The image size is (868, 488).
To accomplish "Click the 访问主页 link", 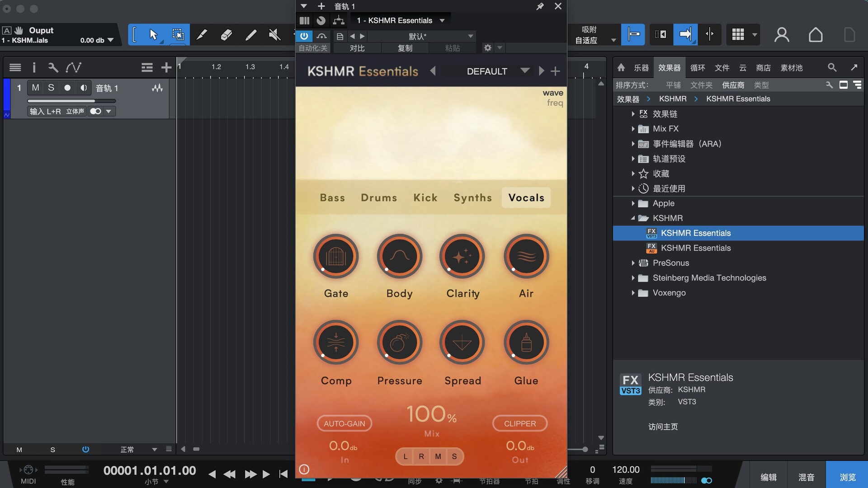I will (x=663, y=427).
